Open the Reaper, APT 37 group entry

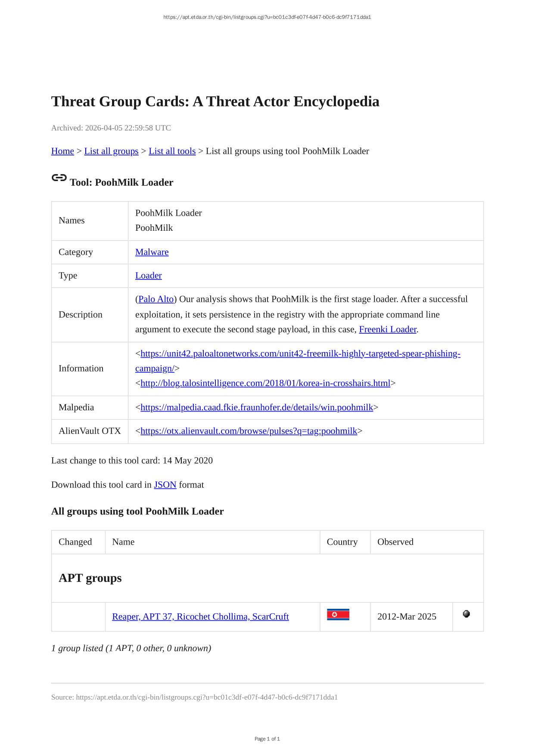click(200, 617)
